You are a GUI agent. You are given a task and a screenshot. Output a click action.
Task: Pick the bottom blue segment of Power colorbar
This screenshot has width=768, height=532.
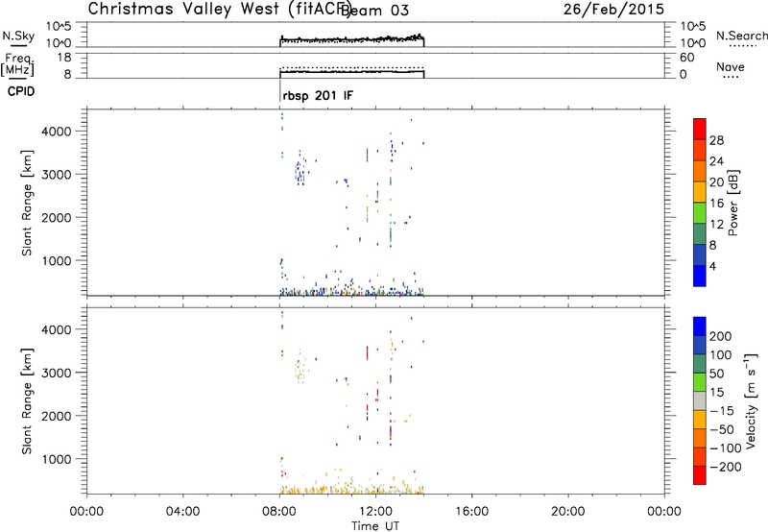tap(700, 276)
